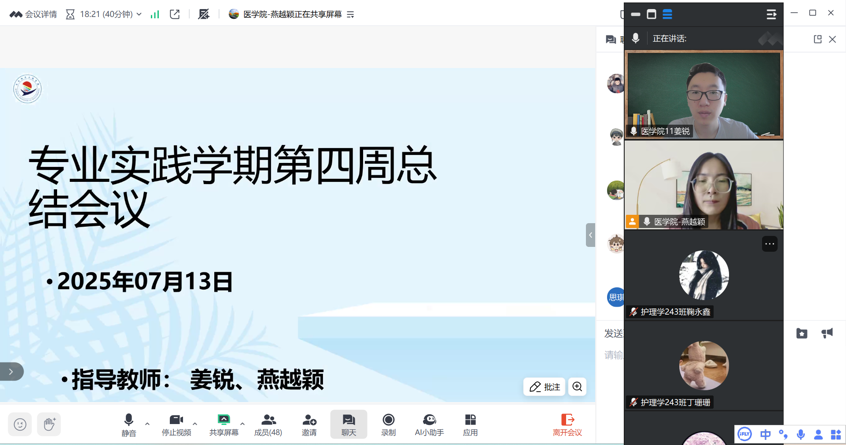Open the AI小助手 assistant
The image size is (846, 445).
pyautogui.click(x=429, y=424)
